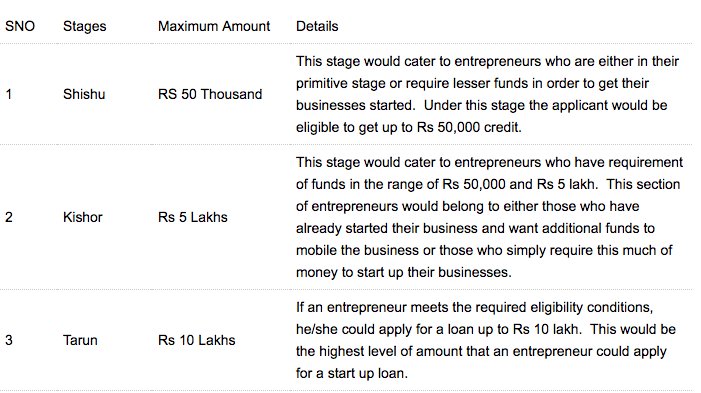Screen dimensions: 701x393
Task: Click the SNO column header
Action: point(20,26)
